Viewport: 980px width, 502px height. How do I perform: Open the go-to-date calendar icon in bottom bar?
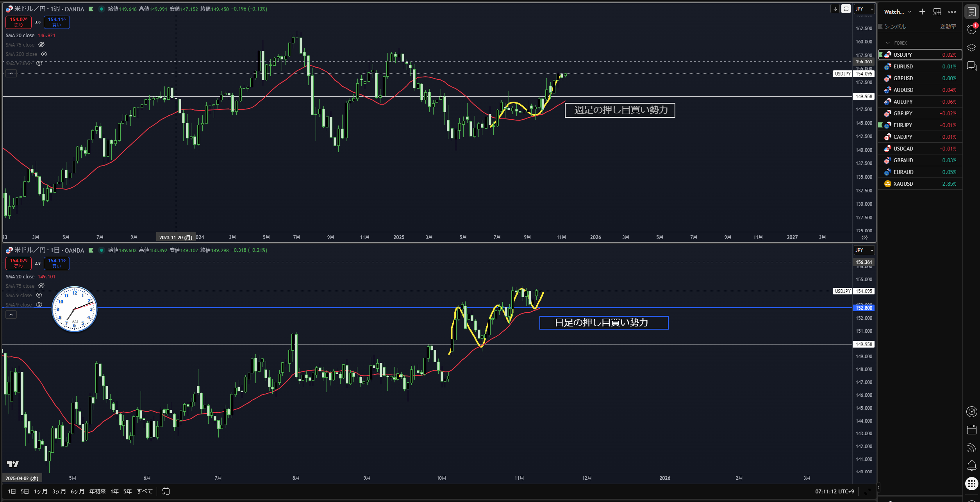[x=166, y=491]
